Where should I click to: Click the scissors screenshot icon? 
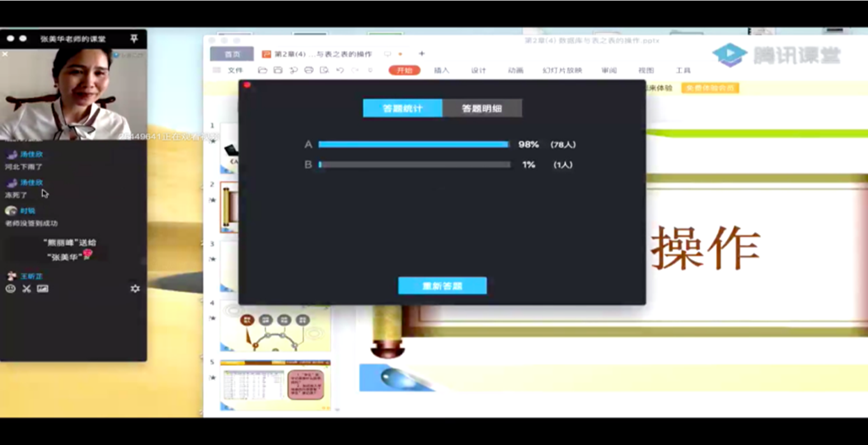[26, 289]
